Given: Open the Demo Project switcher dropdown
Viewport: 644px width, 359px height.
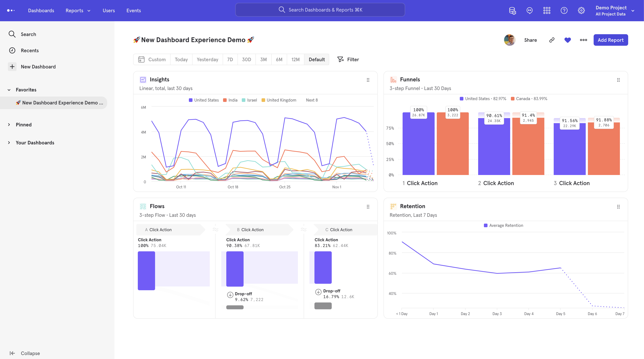Looking at the screenshot, I should (x=615, y=10).
